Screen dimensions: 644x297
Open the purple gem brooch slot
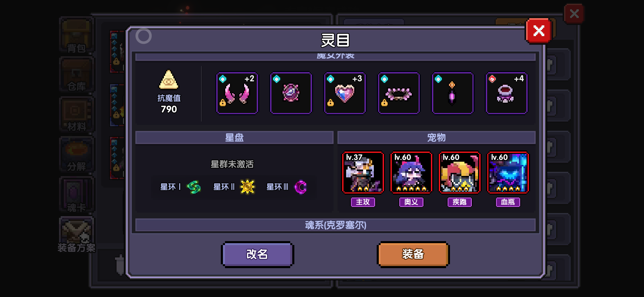(x=291, y=93)
